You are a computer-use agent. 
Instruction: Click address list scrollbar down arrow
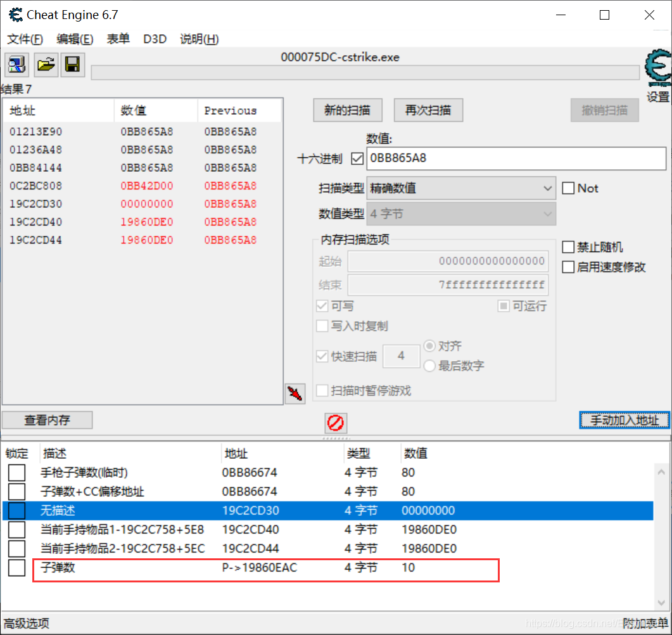click(x=661, y=603)
